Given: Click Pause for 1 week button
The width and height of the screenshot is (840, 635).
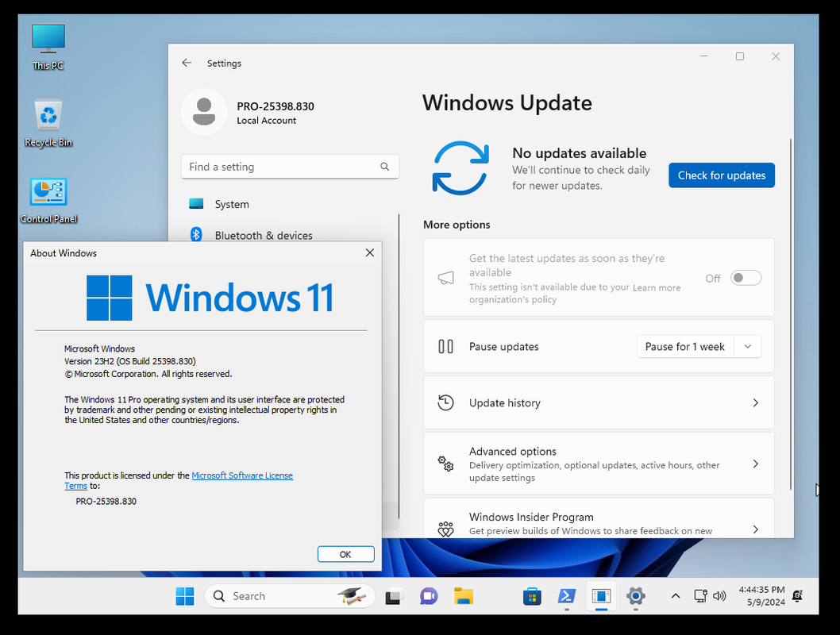Looking at the screenshot, I should coord(685,346).
